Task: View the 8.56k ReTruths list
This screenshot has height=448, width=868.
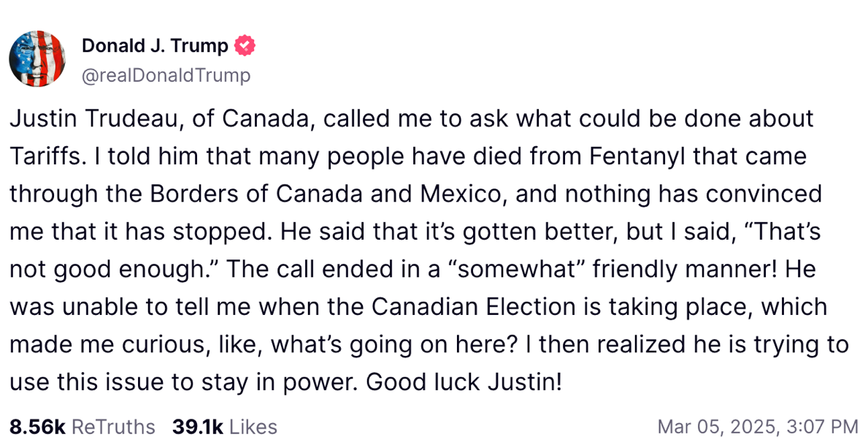Action: 82,427
